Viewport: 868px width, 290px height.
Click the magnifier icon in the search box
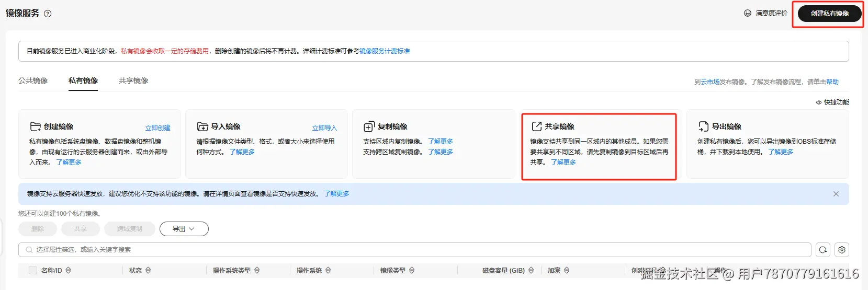coord(29,250)
